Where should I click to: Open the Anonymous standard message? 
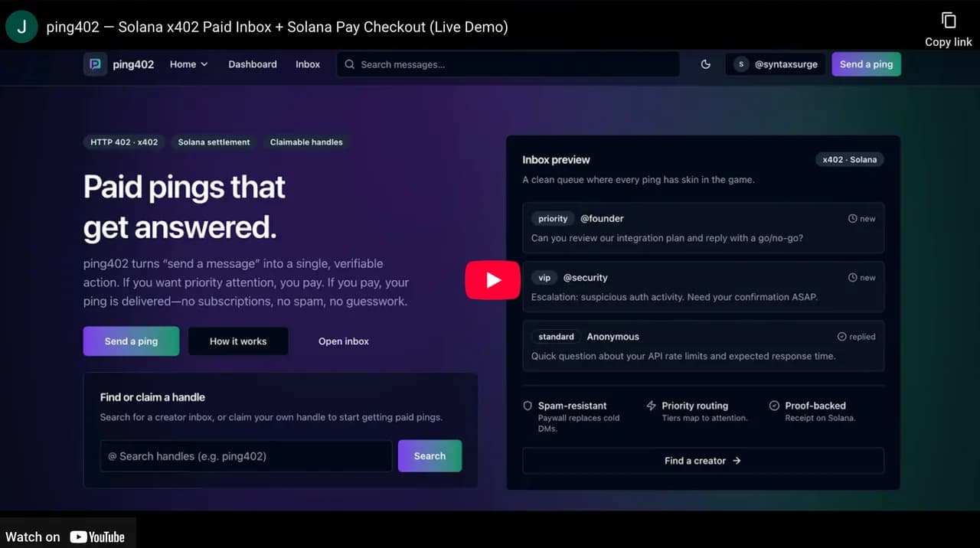703,346
